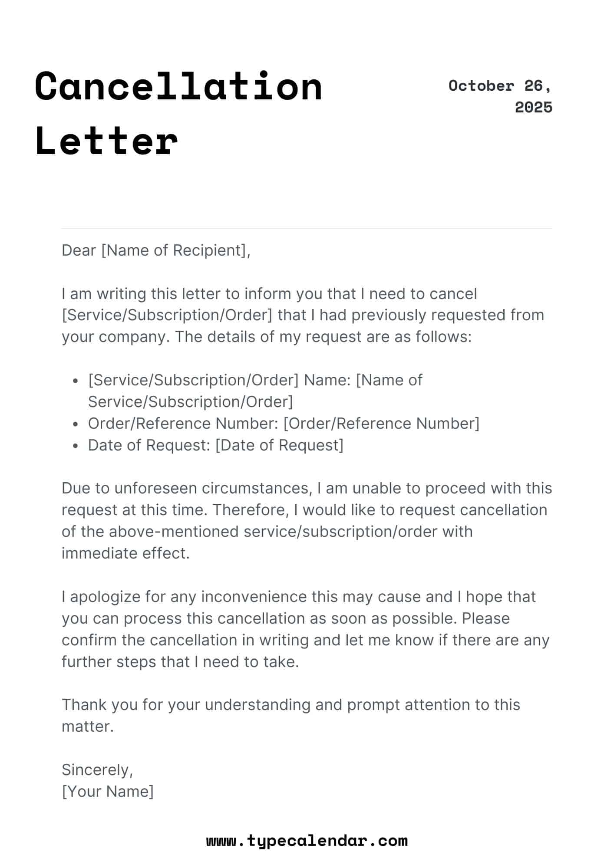Viewport: 614px width, 868px height.
Task: Click the "Thank you for your understanding" sentence
Action: 290,704
